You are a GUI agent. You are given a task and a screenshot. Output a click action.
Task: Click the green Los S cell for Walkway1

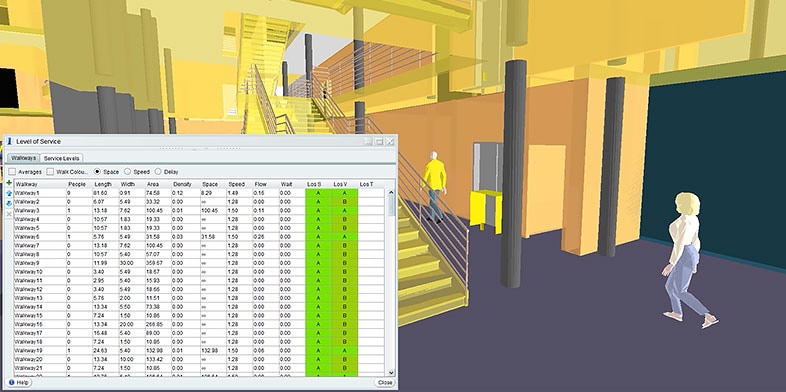coord(318,193)
